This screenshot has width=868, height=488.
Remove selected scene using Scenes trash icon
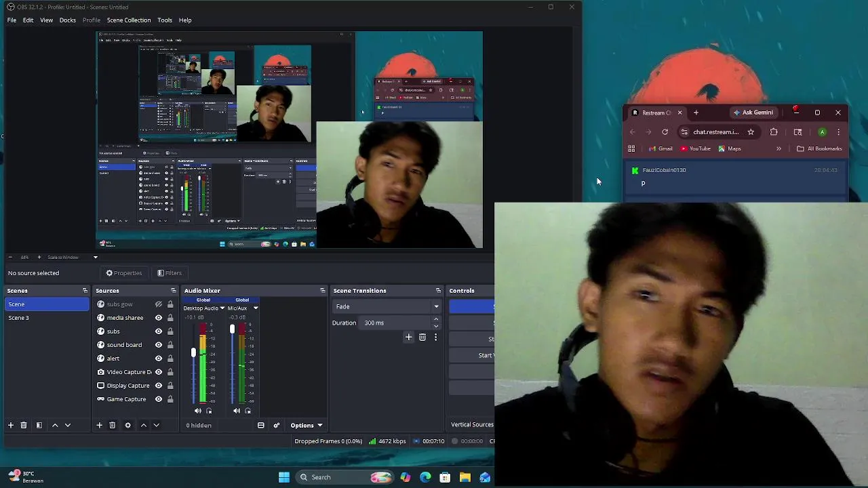coord(24,425)
